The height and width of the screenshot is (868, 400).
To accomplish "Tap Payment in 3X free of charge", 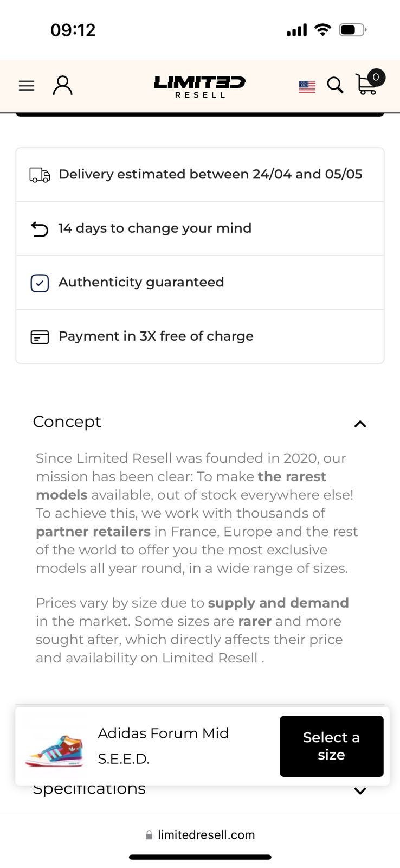I will click(156, 336).
